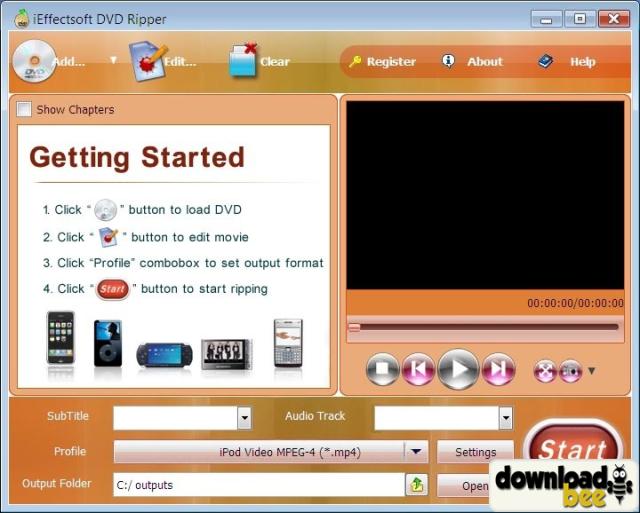Click the play button
The height and width of the screenshot is (513, 640).
point(458,369)
